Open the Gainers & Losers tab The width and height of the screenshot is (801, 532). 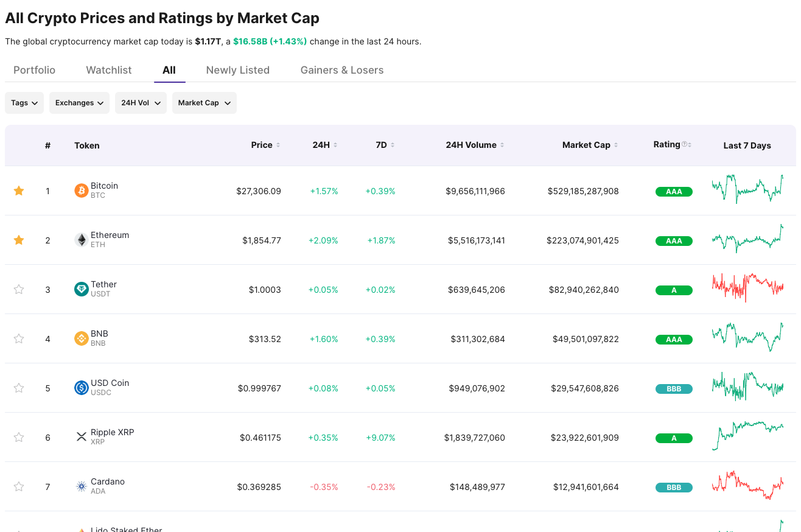(x=341, y=70)
